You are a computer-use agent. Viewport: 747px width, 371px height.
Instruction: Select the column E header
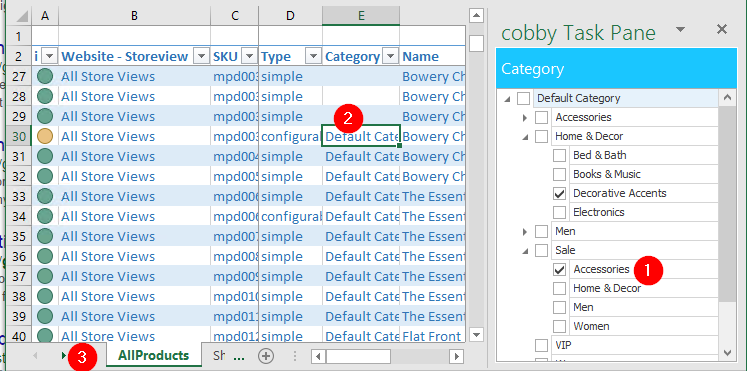click(x=361, y=16)
